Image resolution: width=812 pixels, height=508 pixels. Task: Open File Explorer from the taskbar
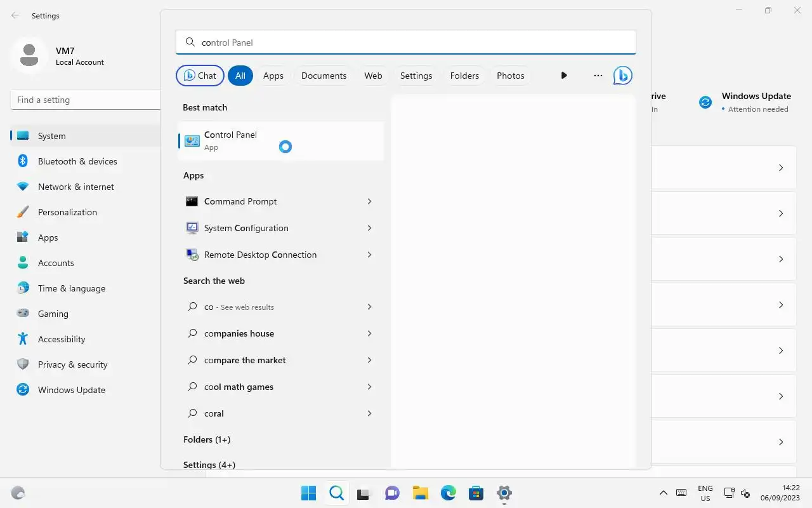click(420, 493)
